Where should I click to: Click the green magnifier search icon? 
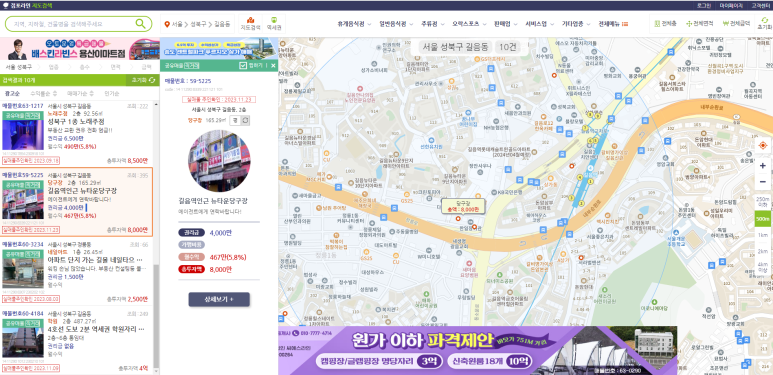(141, 23)
